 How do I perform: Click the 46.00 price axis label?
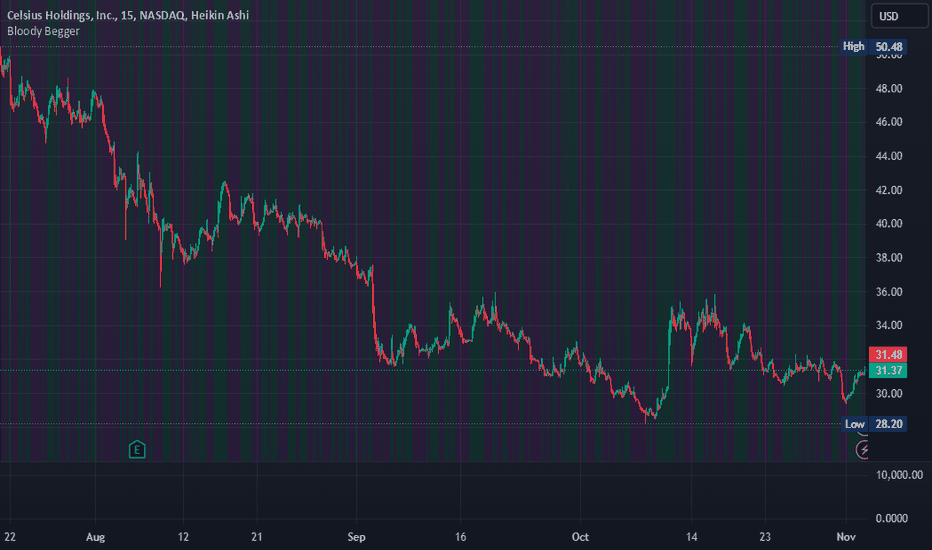[x=889, y=122]
